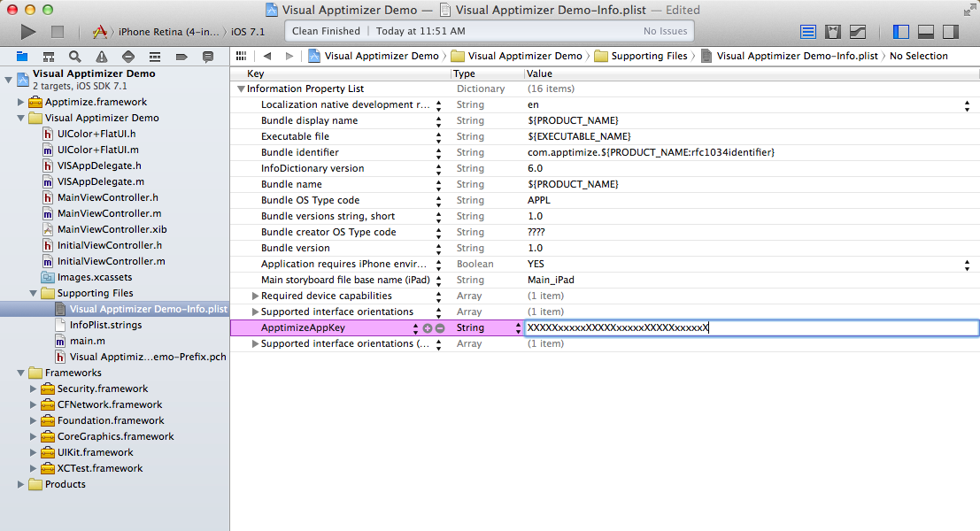980x531 pixels.
Task: Select the Bundle display name row
Action: [x=605, y=120]
